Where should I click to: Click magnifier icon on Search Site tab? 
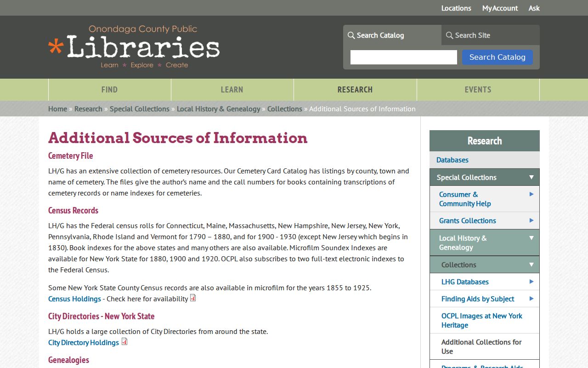450,35
